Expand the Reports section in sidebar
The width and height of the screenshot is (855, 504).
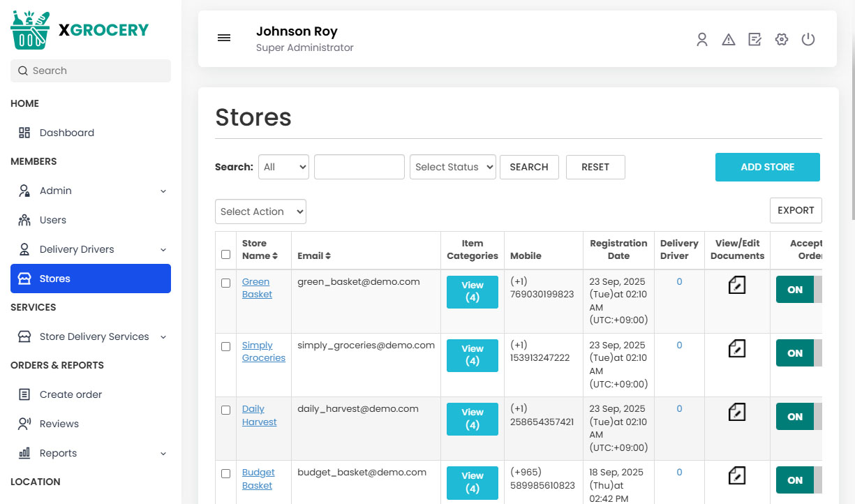coord(59,452)
